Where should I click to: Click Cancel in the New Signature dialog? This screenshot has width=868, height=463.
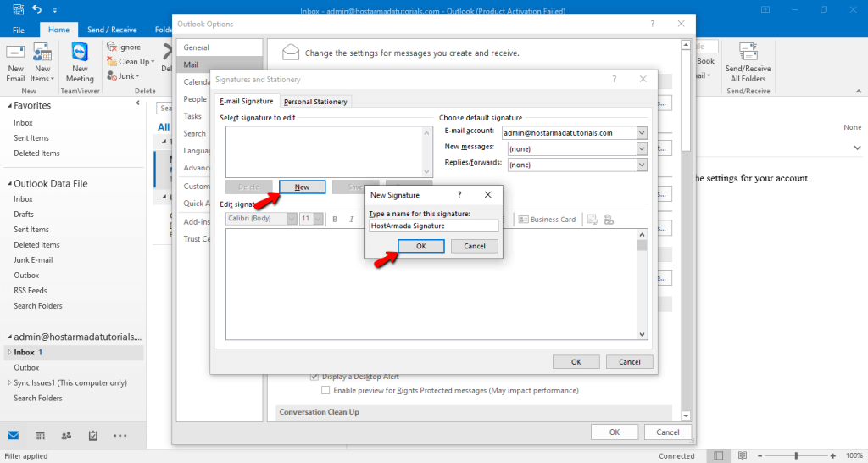(x=475, y=246)
